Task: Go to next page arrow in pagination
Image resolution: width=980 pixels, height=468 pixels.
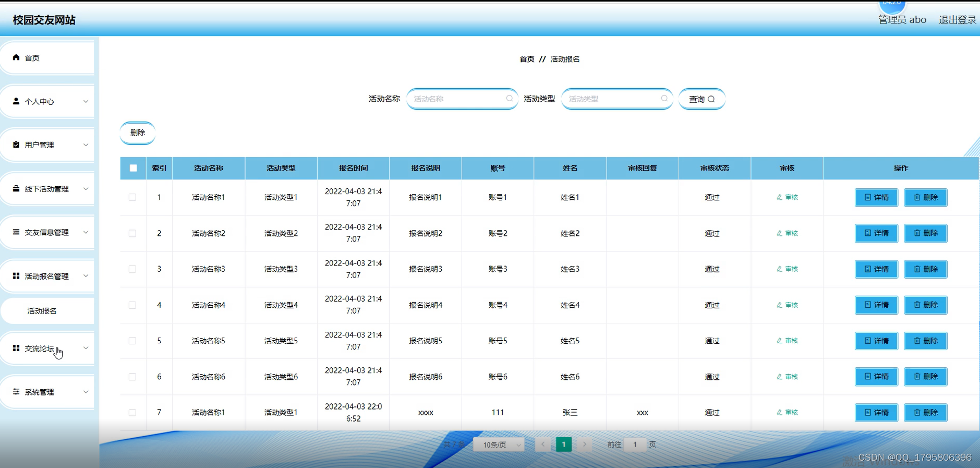Action: (585, 445)
